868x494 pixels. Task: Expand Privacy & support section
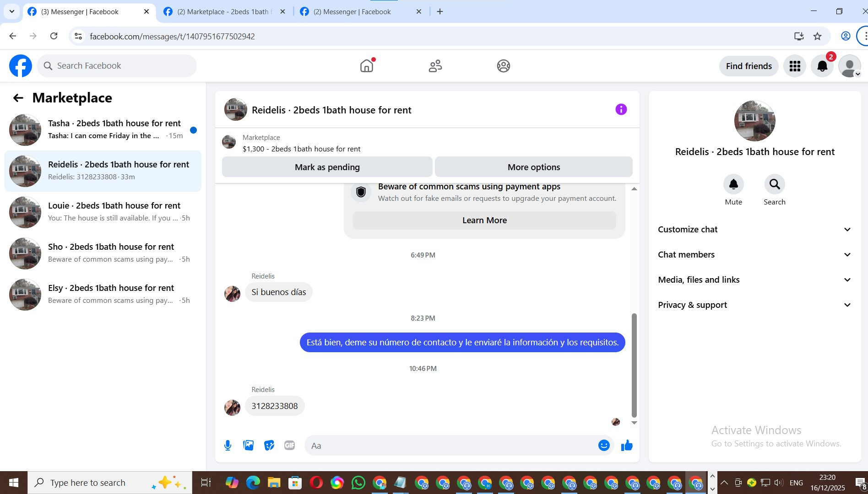(755, 305)
